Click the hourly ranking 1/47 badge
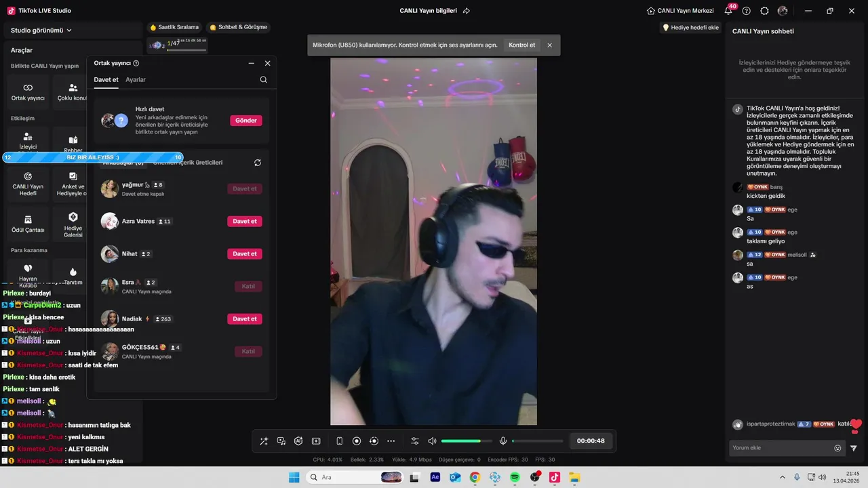The image size is (868, 488). (177, 44)
